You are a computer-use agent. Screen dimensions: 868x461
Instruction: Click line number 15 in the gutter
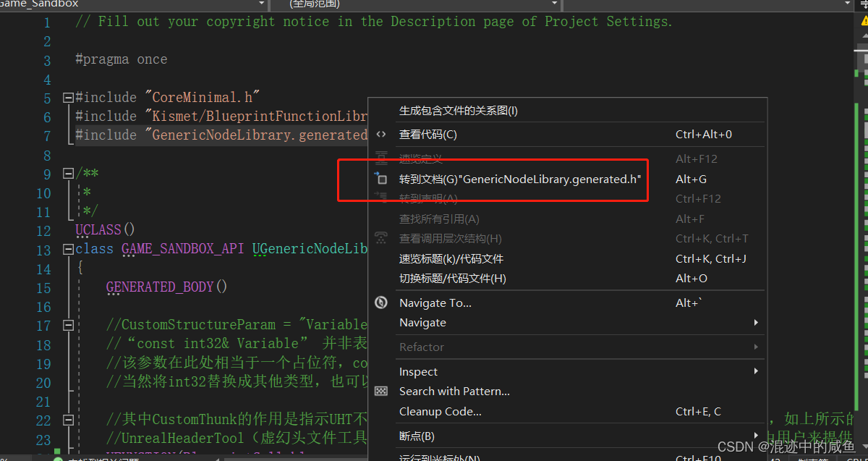coord(43,288)
